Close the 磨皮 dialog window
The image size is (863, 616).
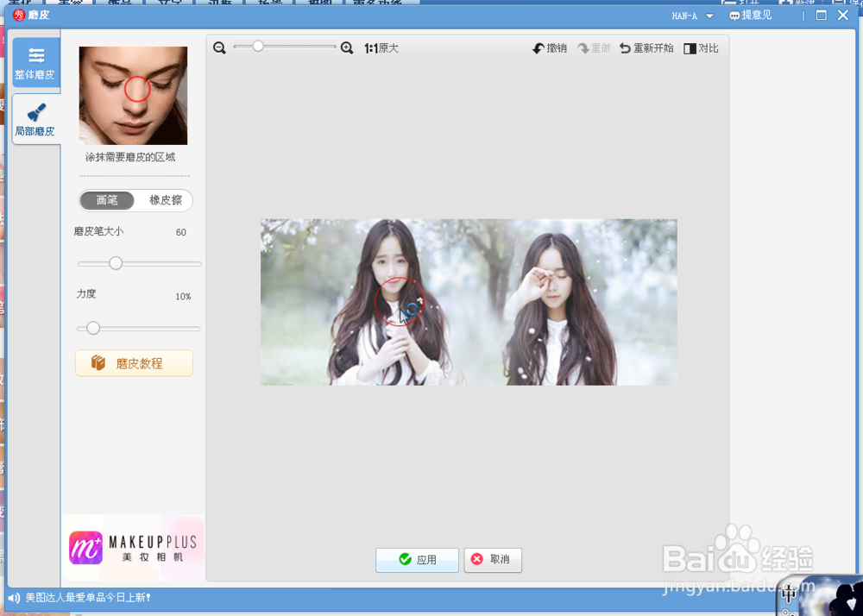coord(842,16)
